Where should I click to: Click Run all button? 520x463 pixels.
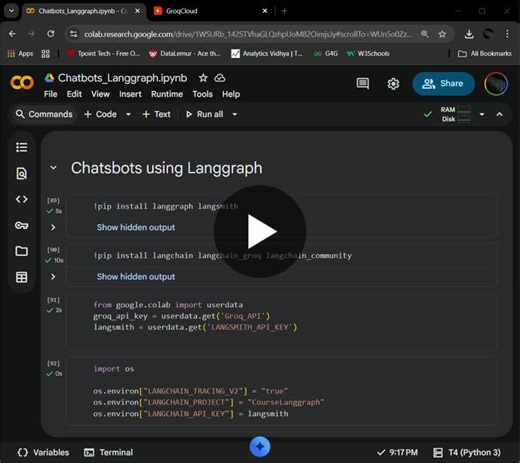click(x=204, y=114)
